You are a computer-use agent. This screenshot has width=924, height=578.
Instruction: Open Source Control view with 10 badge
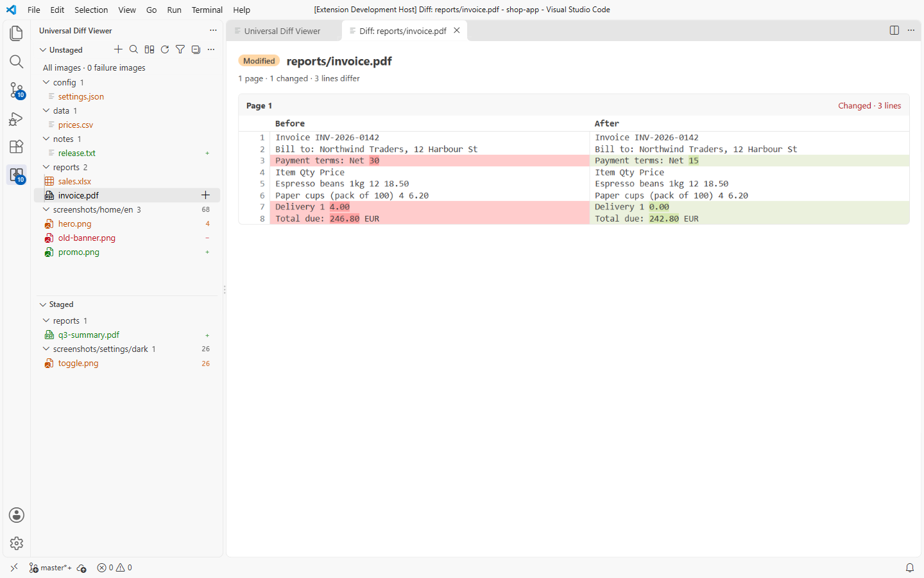[17, 90]
